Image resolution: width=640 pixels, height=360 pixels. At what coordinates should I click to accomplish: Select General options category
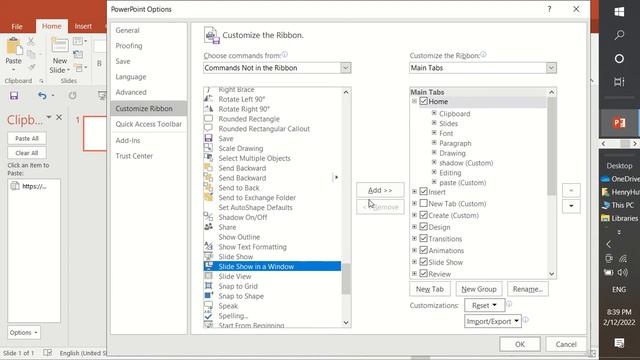click(x=127, y=30)
